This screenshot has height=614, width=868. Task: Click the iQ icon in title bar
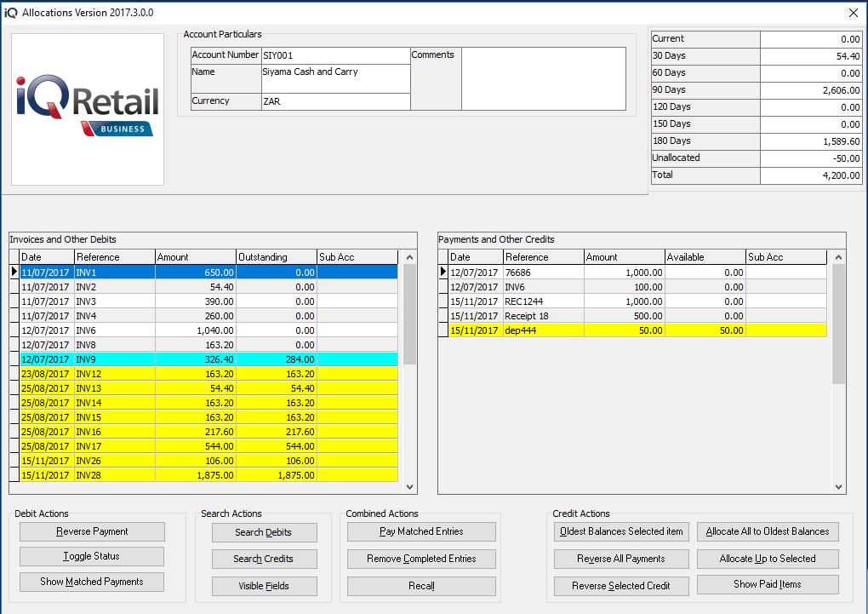(11, 13)
